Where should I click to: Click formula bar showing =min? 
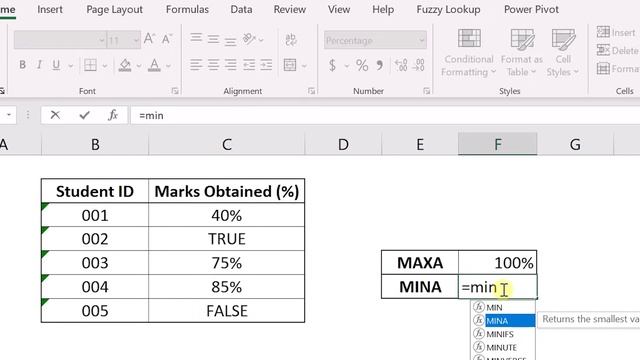pyautogui.click(x=385, y=116)
